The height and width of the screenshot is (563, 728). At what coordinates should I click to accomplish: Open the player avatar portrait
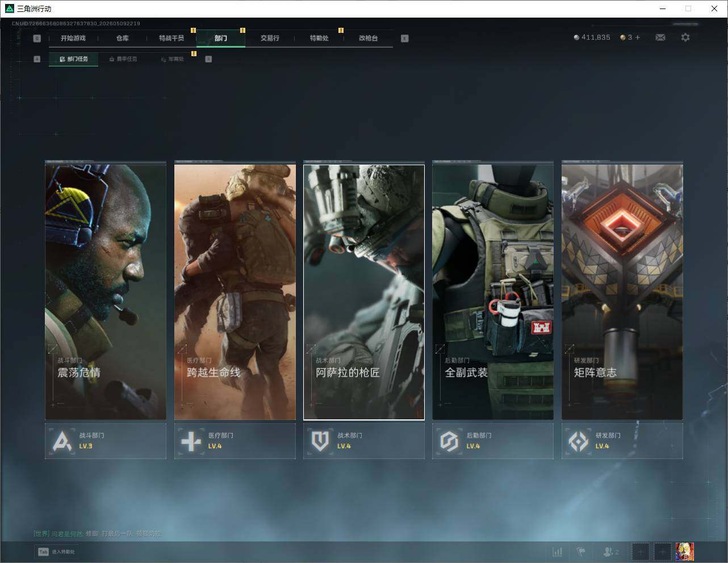(684, 552)
